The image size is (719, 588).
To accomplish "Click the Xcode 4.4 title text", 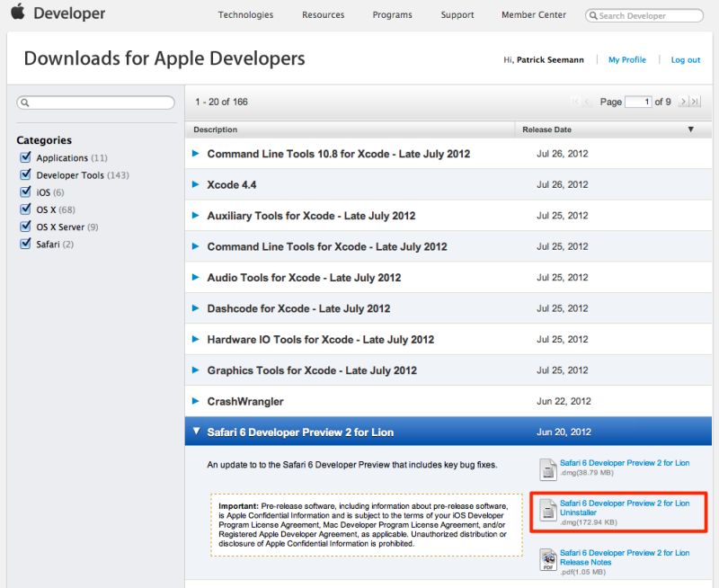I will click(232, 185).
